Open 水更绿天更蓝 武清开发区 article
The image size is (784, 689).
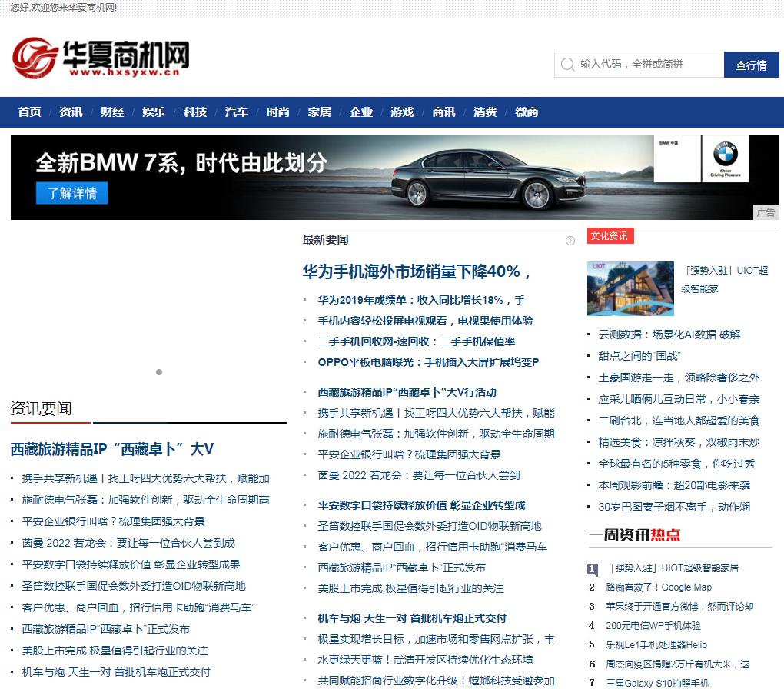point(426,660)
